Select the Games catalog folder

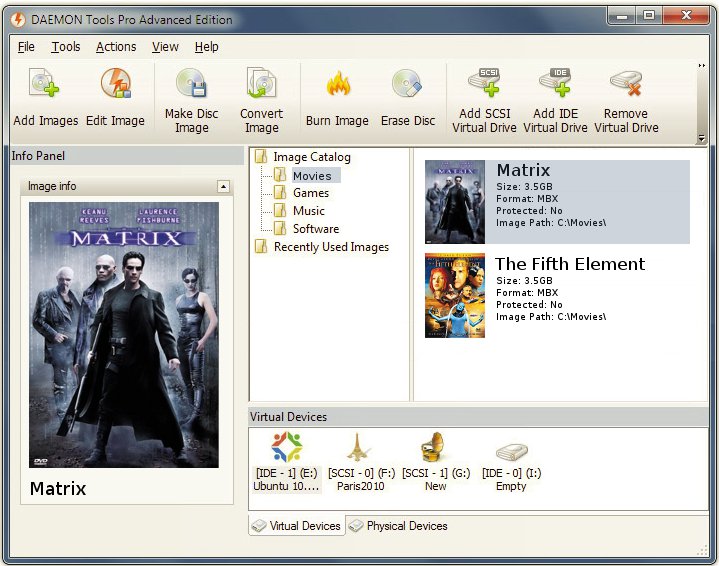pyautogui.click(x=310, y=193)
